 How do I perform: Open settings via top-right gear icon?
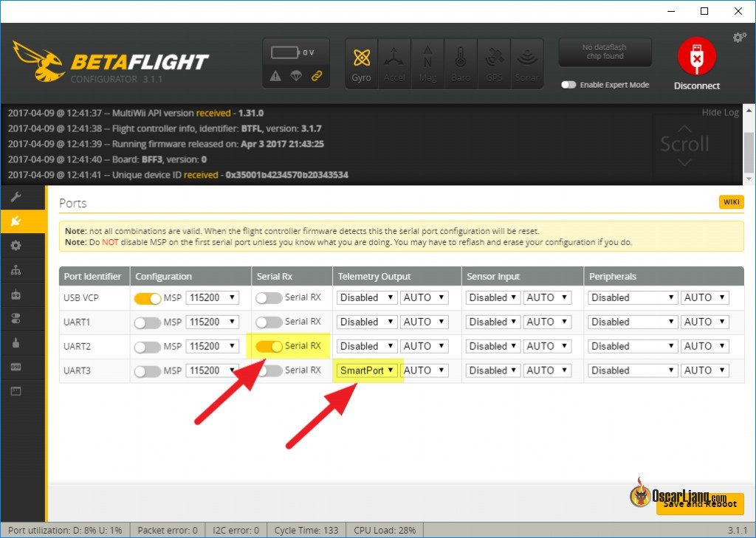(x=739, y=37)
